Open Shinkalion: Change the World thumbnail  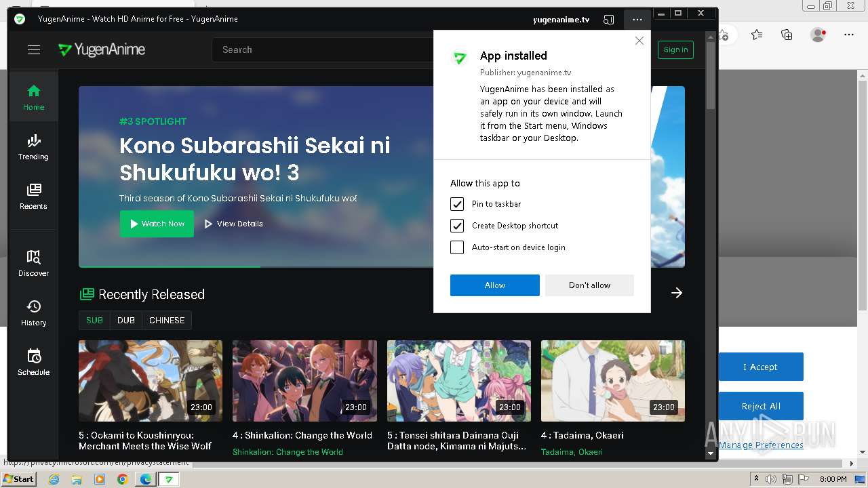coord(304,381)
